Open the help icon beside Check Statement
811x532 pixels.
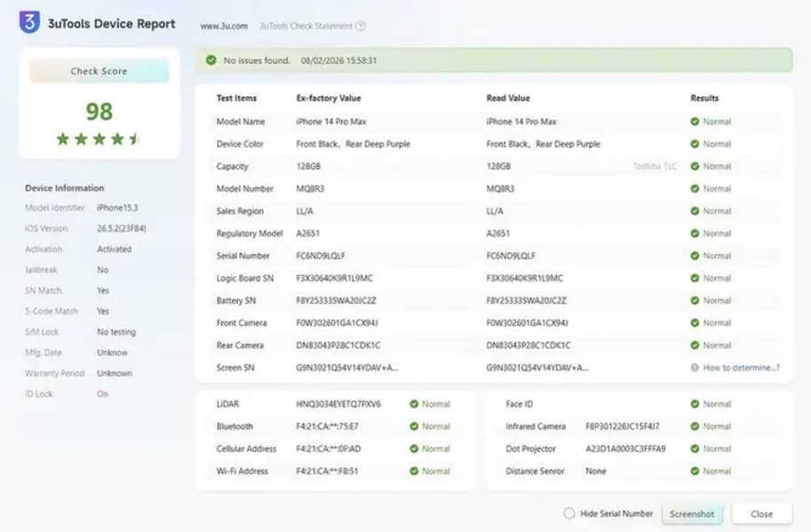pyautogui.click(x=361, y=26)
